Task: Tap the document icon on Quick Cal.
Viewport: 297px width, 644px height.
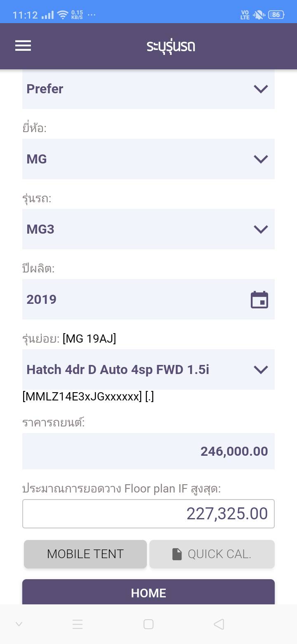Action: (x=177, y=554)
